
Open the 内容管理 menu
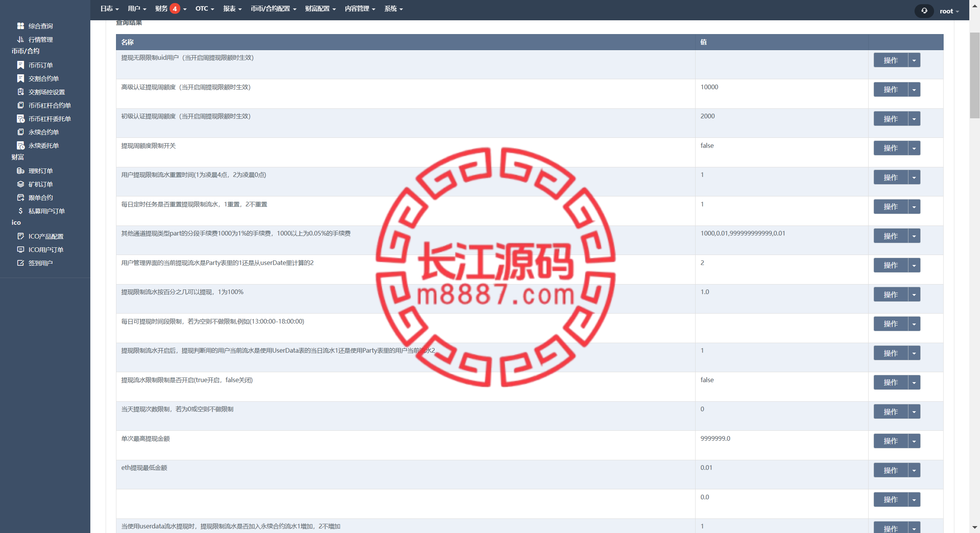pyautogui.click(x=360, y=8)
